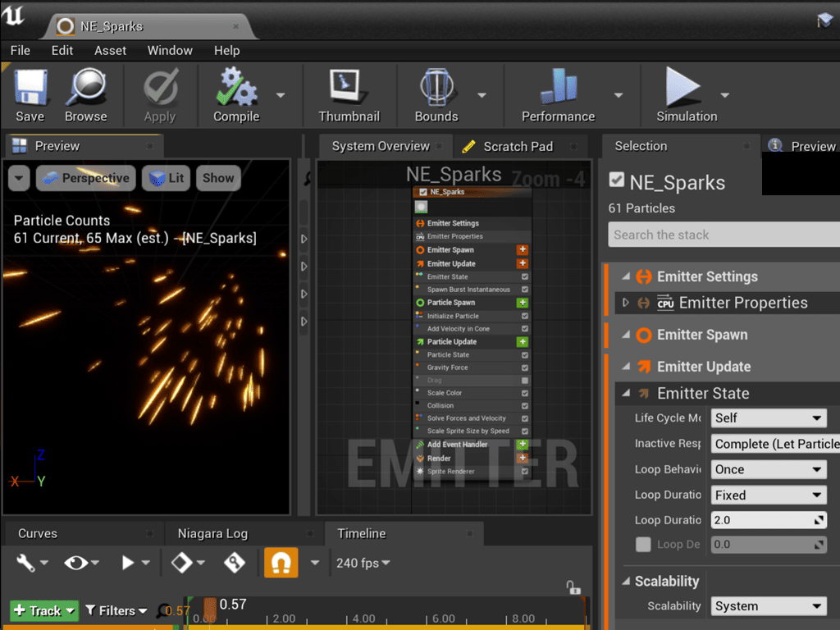The height and width of the screenshot is (630, 840).
Task: Collapse the Scalability category
Action: click(x=626, y=582)
